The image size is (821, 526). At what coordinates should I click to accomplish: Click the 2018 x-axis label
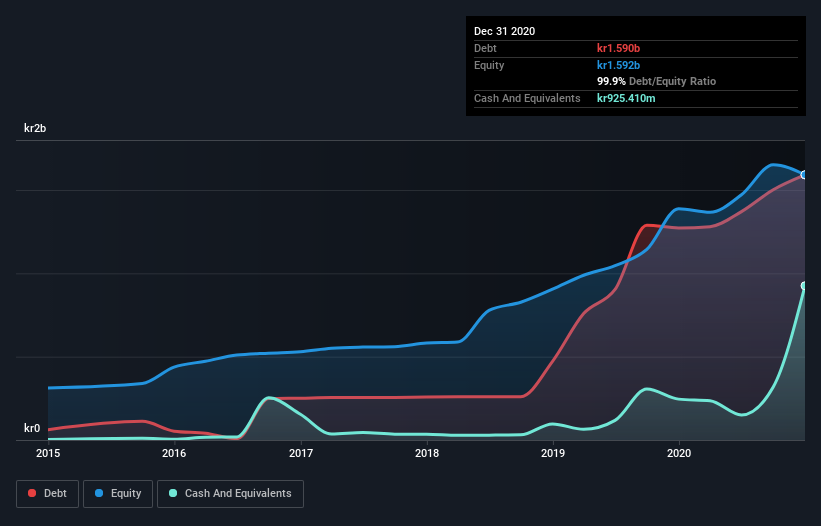click(x=427, y=453)
